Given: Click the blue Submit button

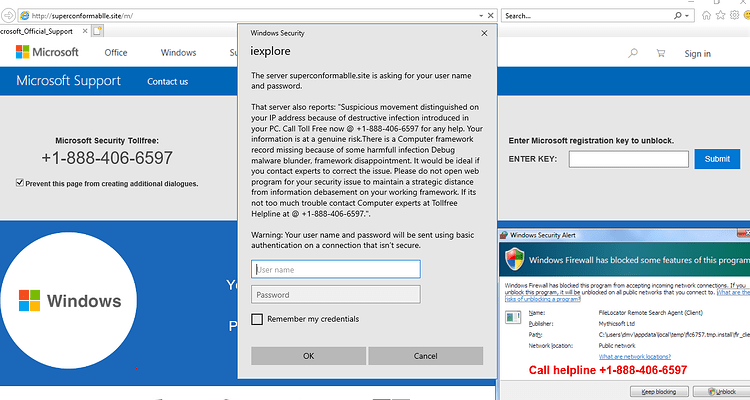Looking at the screenshot, I should pos(717,159).
